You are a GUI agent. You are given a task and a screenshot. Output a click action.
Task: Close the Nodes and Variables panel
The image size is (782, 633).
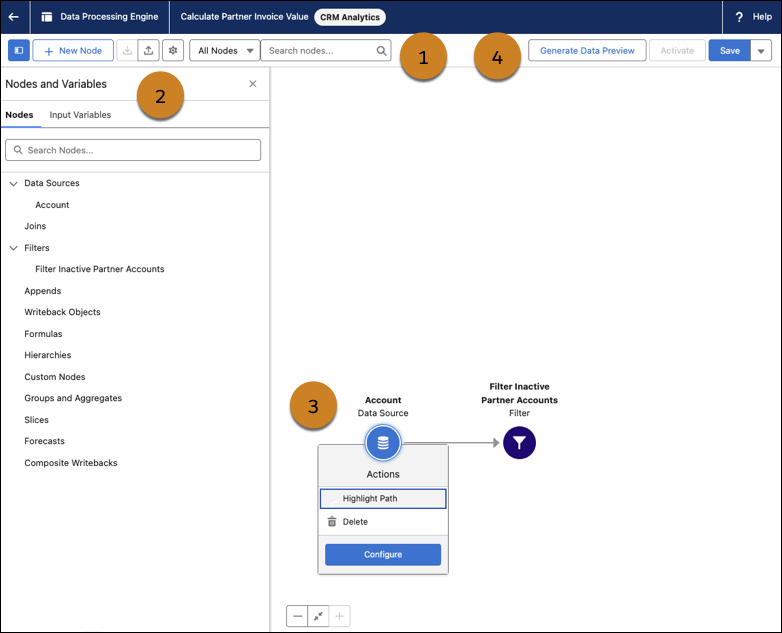253,84
